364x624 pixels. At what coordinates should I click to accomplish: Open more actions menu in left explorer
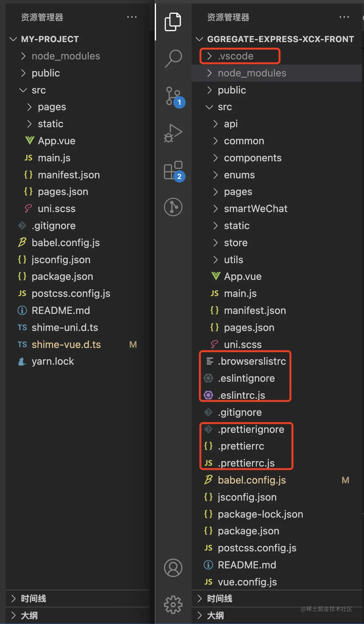click(132, 17)
